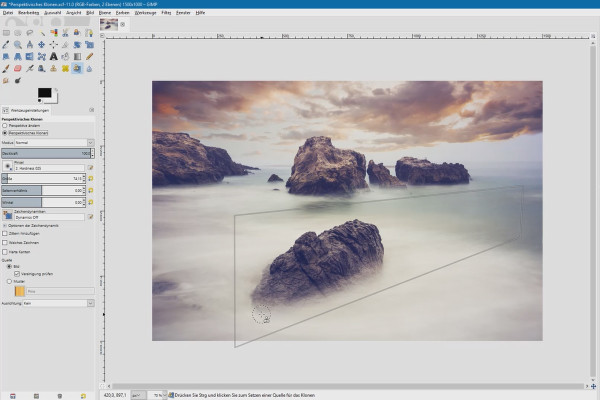The height and width of the screenshot is (400, 600).
Task: Open the Werkzeuge menu
Action: [145, 13]
